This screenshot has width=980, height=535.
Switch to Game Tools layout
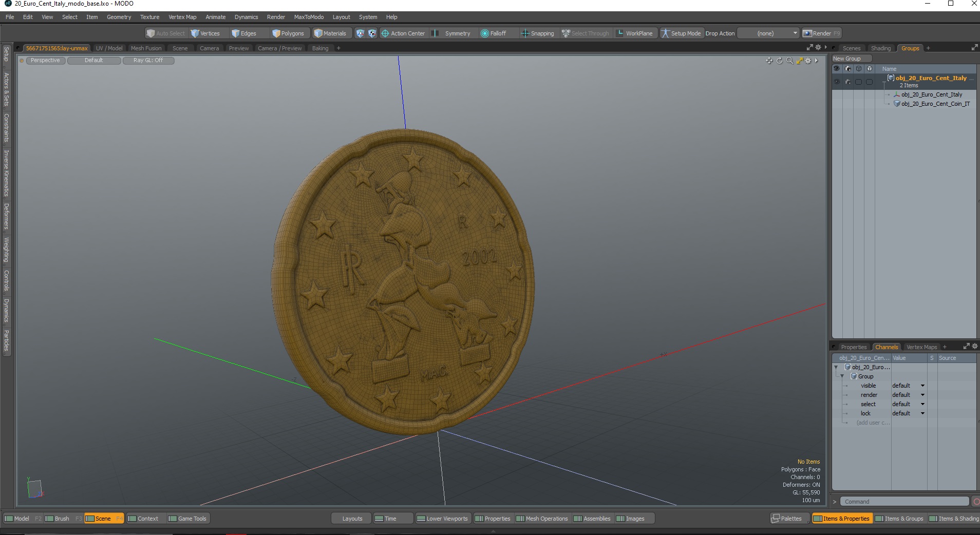[187, 519]
